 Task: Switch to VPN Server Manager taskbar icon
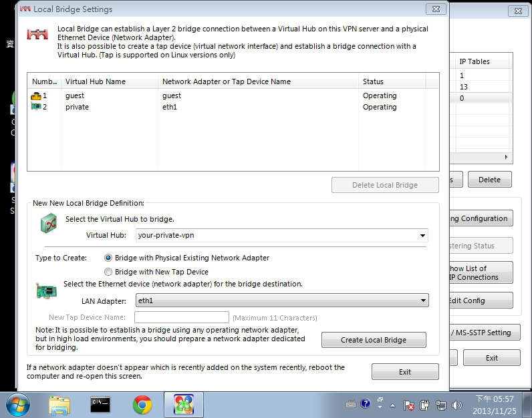pos(184,405)
